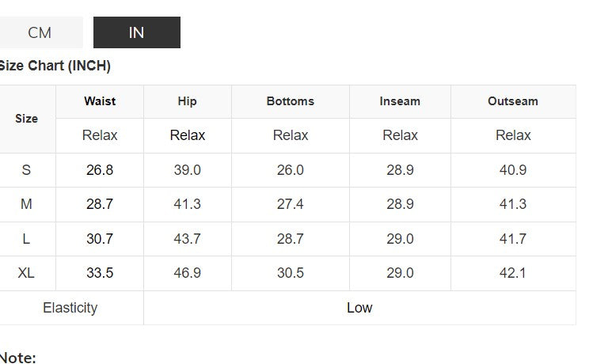The height and width of the screenshot is (364, 593).
Task: Select the IN unit toggle
Action: click(136, 32)
